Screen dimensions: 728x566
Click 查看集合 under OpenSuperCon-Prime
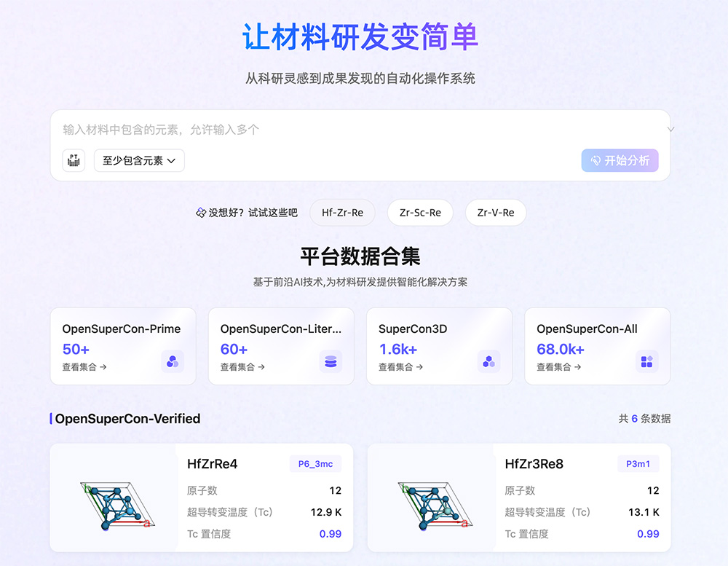click(84, 367)
